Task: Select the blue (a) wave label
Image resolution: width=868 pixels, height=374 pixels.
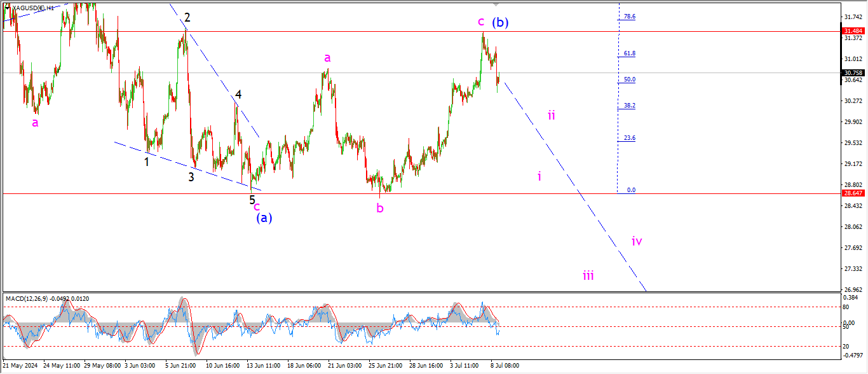Action: pos(264,218)
